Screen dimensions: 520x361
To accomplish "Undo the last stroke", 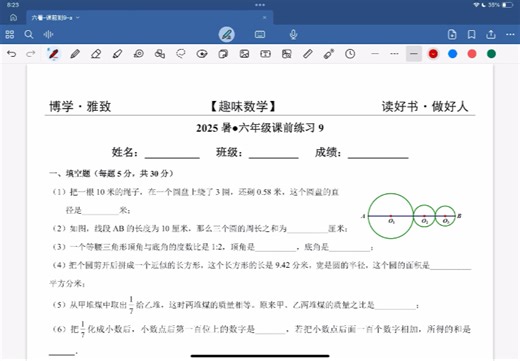I will 12,54.
